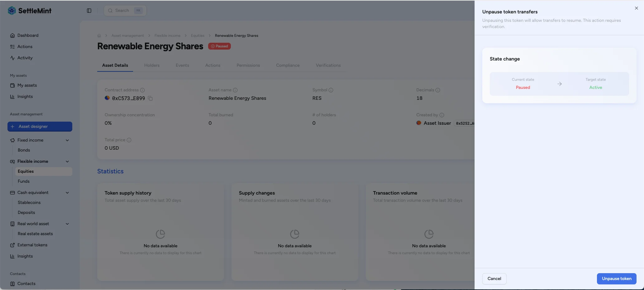
Task: Click the Cancel button
Action: click(x=494, y=279)
